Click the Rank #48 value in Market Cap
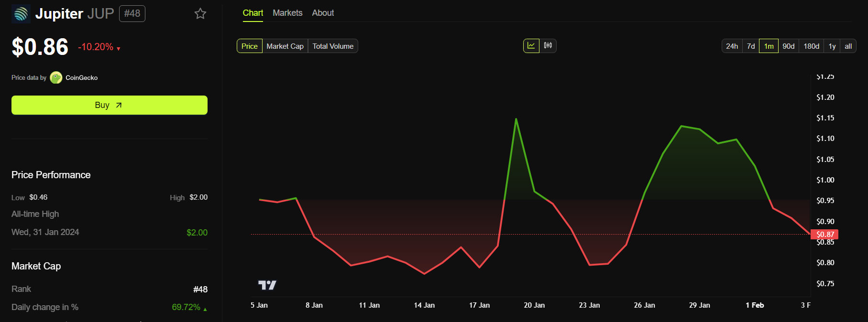 (x=200, y=290)
